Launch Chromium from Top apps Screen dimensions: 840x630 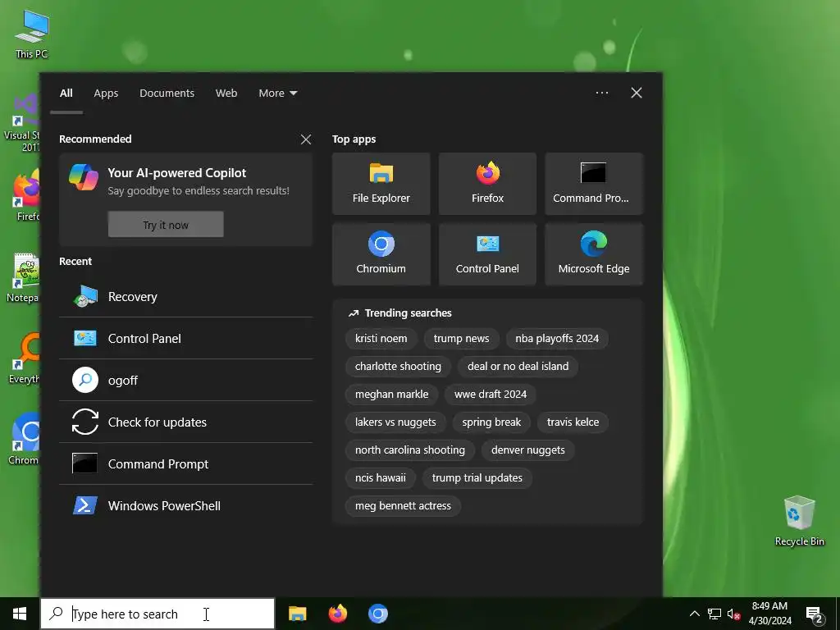[x=381, y=254]
